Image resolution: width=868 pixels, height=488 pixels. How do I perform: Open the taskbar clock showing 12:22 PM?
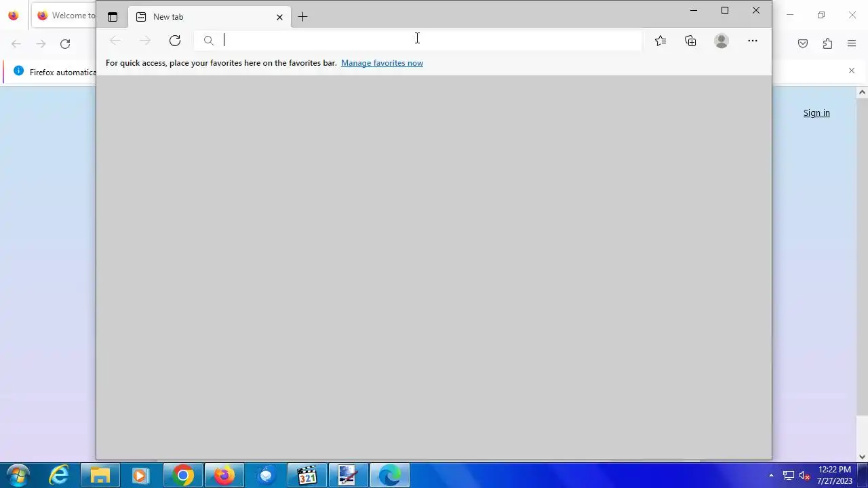coord(835,475)
